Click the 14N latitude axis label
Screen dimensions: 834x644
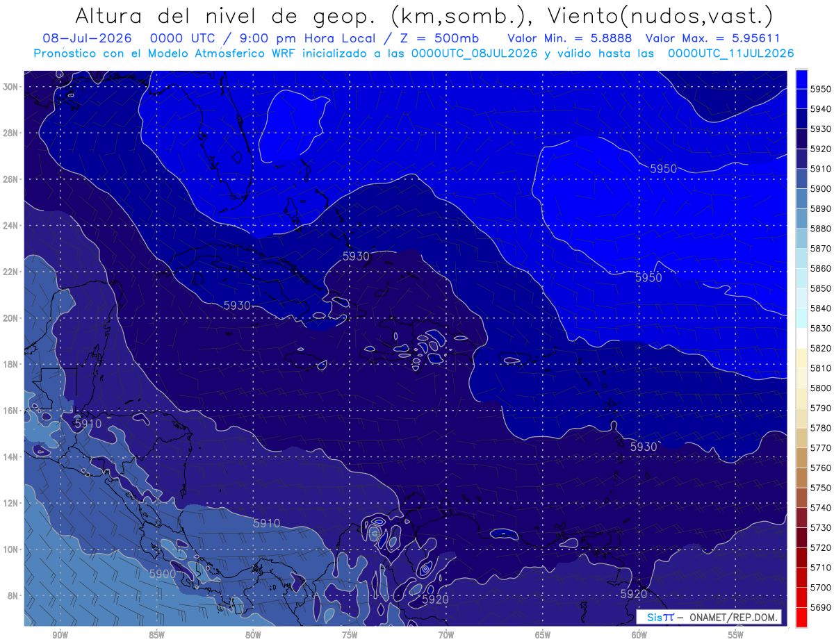[x=11, y=457]
